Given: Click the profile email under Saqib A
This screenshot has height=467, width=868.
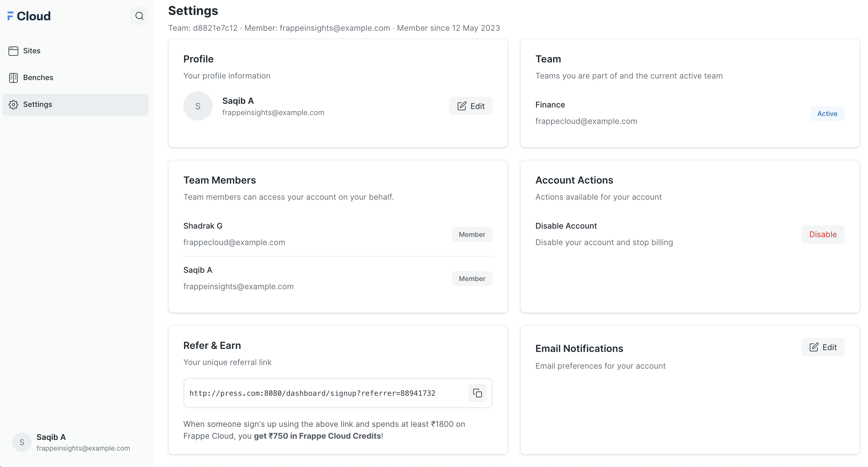Looking at the screenshot, I should [x=273, y=113].
